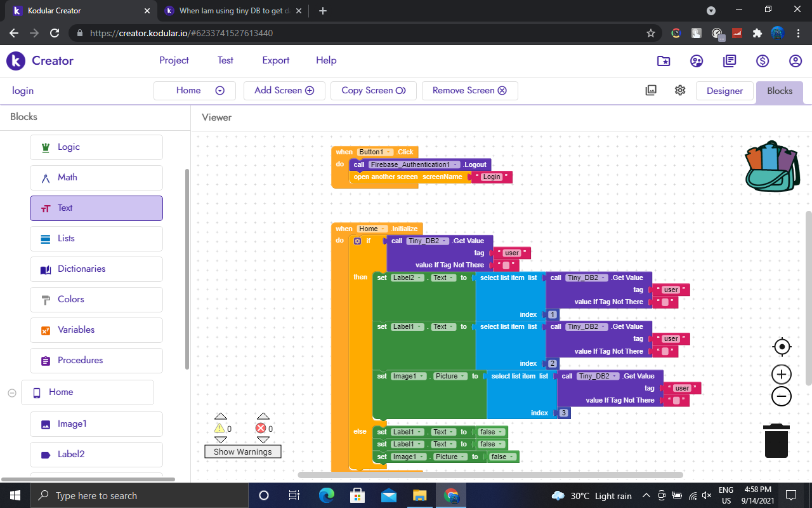Open the assets manager image icon
Screen dimensions: 812x508
pyautogui.click(x=651, y=90)
